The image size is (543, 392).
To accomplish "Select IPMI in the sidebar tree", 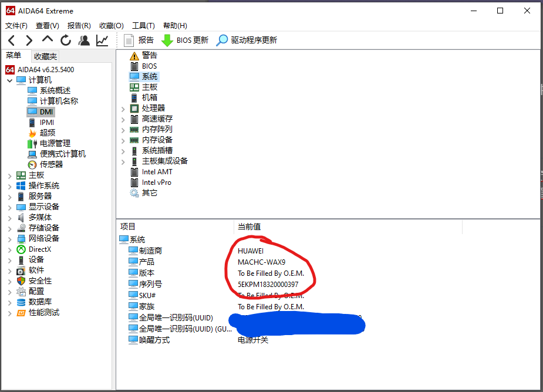I will coord(41,123).
